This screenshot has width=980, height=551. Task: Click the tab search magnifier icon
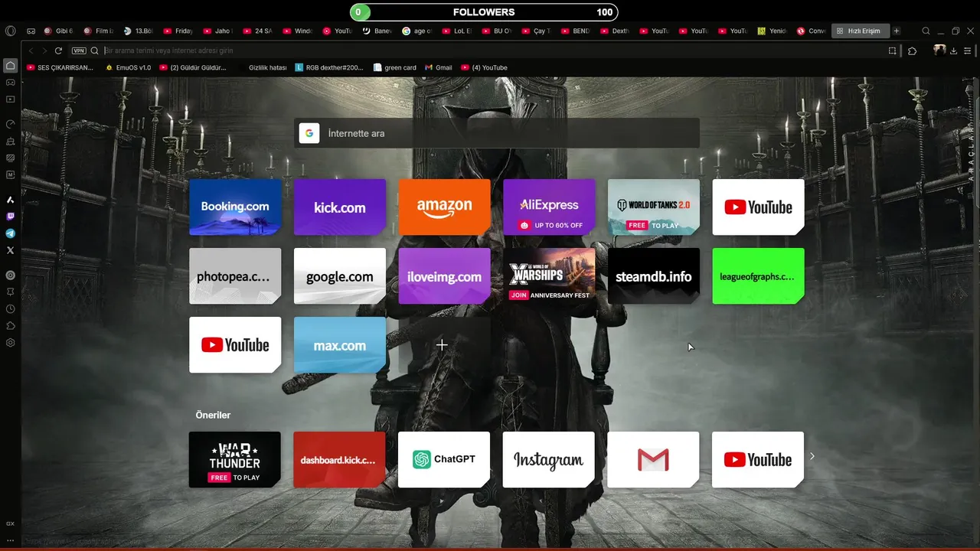coord(926,31)
